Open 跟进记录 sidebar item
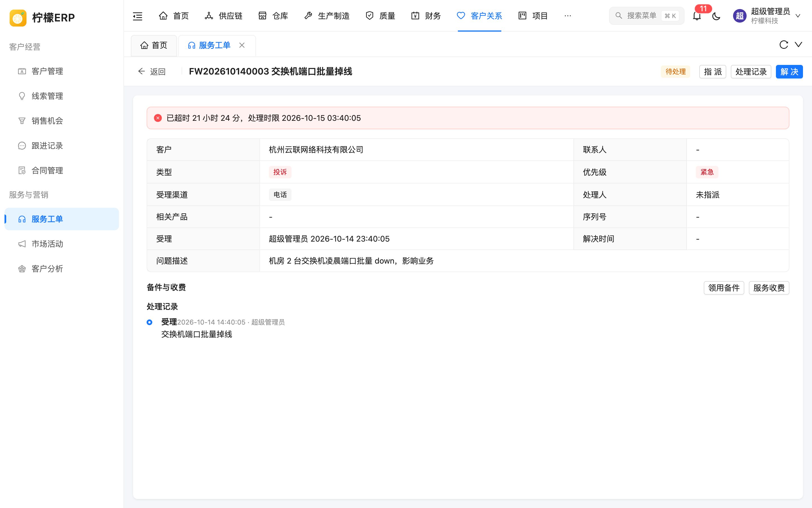Screen dimensions: 812x508 (62, 146)
